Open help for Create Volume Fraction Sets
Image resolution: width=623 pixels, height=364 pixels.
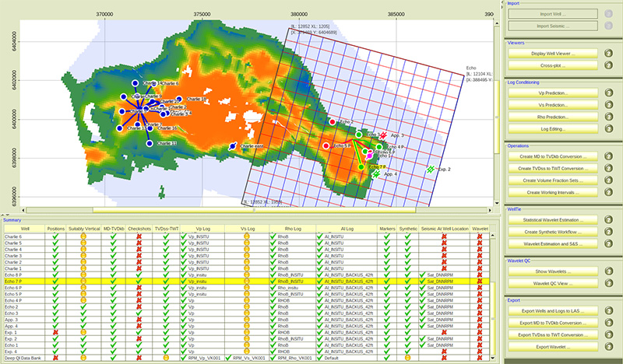607,180
